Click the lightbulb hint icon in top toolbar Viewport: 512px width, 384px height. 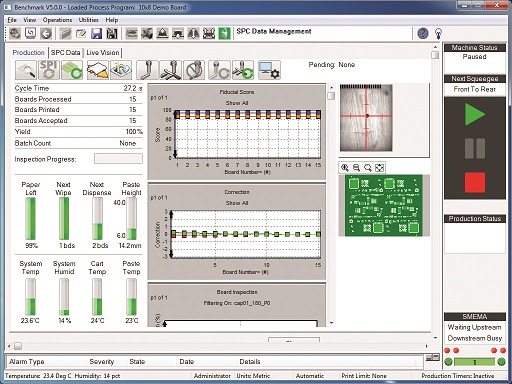pos(438,33)
